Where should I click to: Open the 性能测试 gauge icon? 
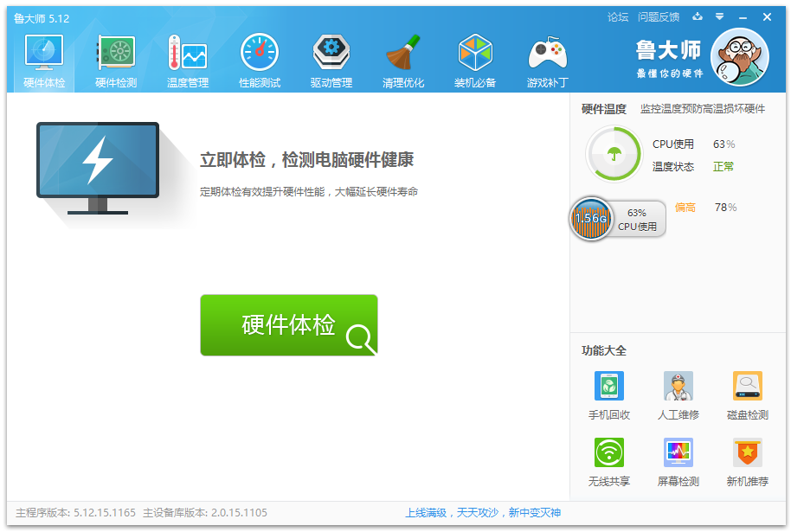260,52
